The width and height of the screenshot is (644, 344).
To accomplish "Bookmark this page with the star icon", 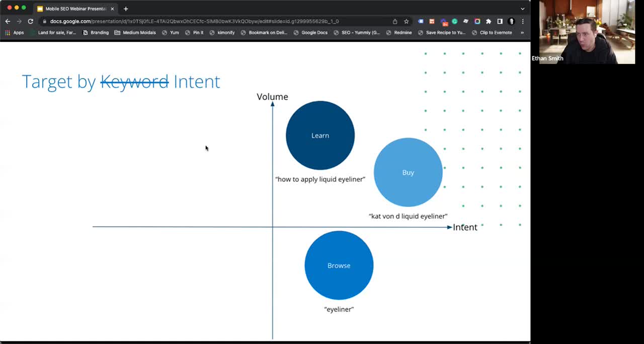I will point(407,21).
